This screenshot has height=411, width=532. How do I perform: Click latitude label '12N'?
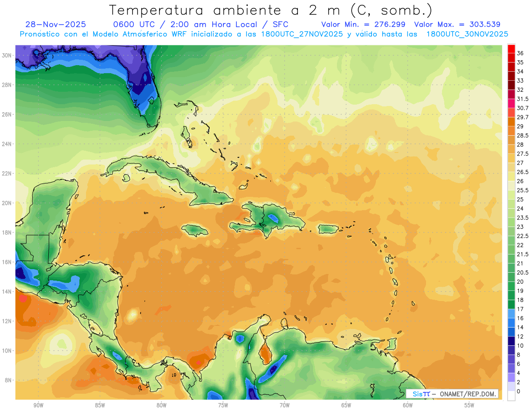coord(7,321)
